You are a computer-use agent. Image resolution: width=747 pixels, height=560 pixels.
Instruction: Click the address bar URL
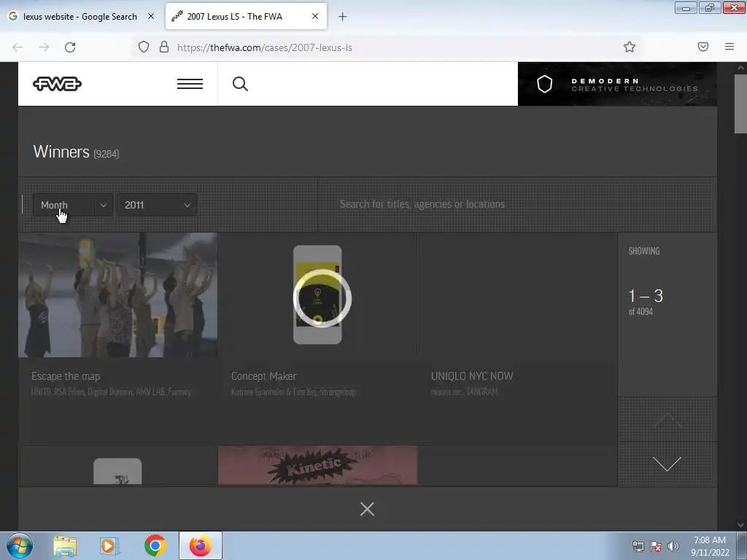click(264, 47)
